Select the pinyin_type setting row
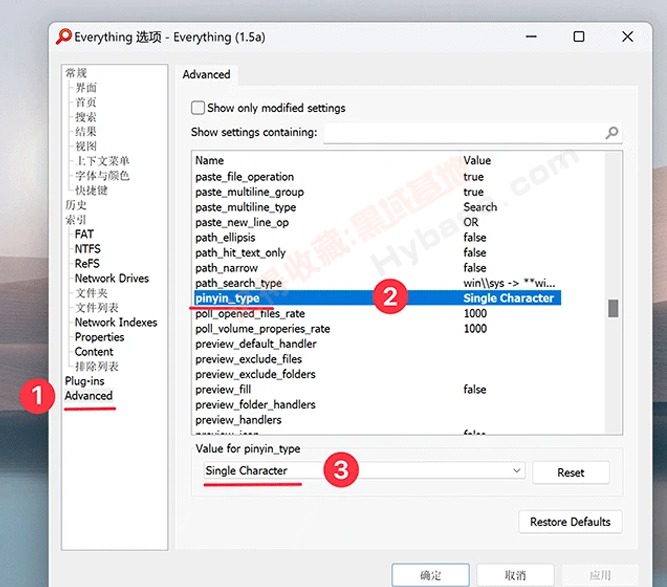 (x=378, y=298)
